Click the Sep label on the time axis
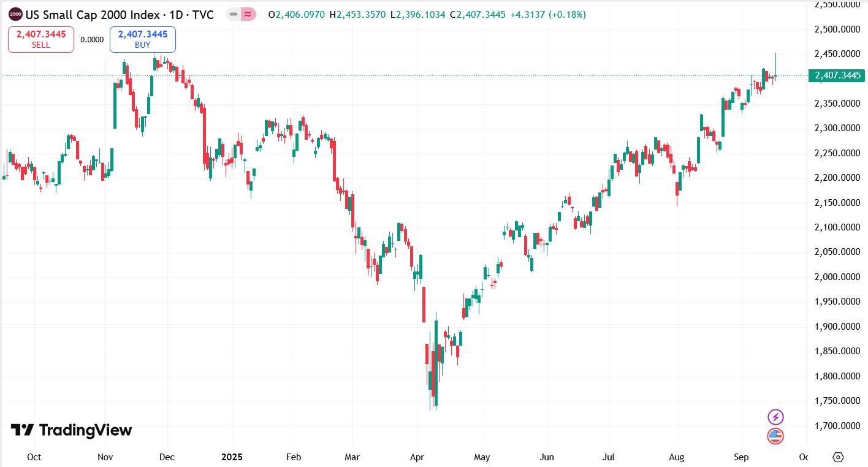 [x=741, y=457]
